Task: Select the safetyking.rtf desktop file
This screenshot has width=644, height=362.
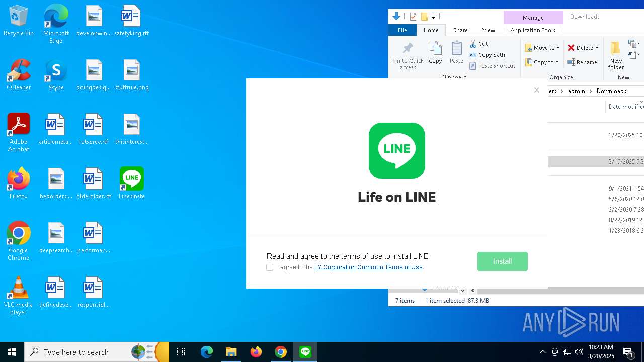Action: 132,21
